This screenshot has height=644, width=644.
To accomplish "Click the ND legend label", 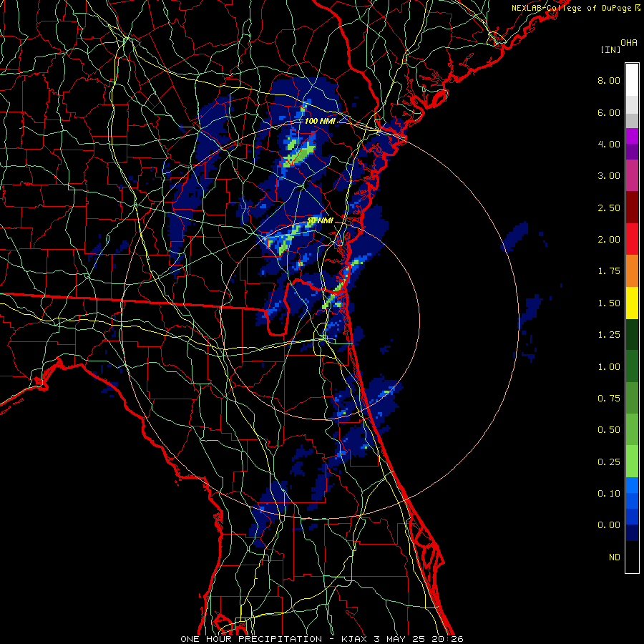I will point(615,557).
